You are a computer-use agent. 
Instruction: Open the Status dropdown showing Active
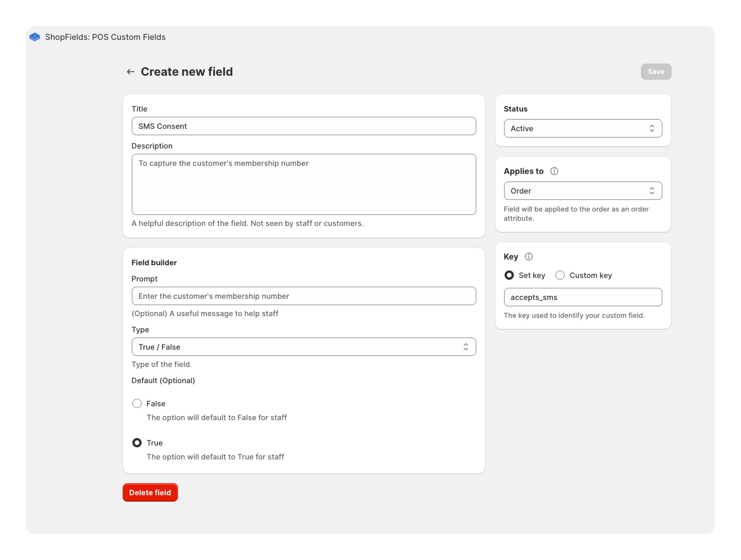click(583, 128)
